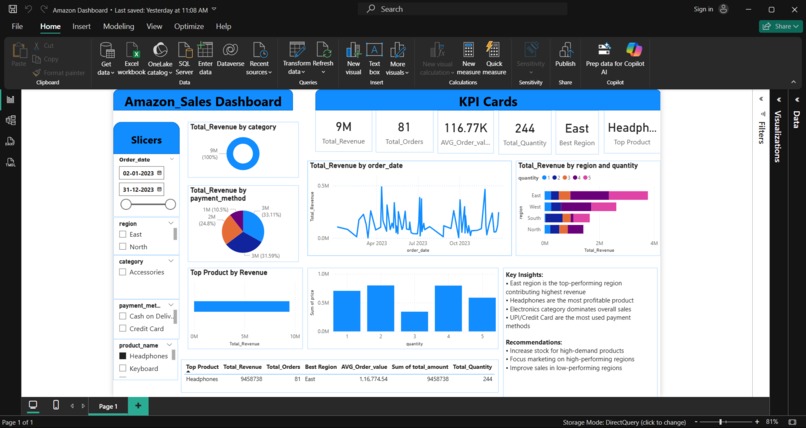Click Transform data icon
The image size is (806, 428).
[x=297, y=50]
